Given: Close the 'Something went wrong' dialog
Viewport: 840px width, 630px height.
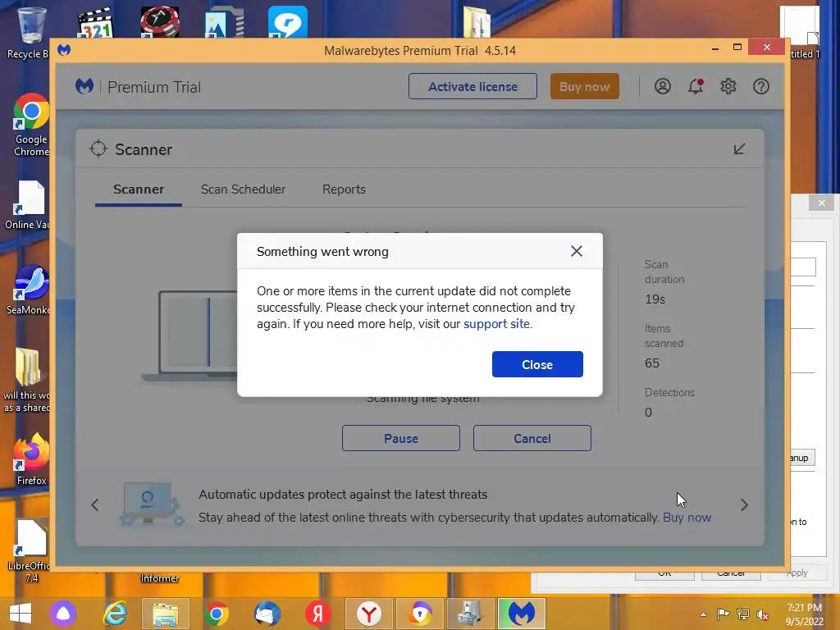Looking at the screenshot, I should [537, 364].
